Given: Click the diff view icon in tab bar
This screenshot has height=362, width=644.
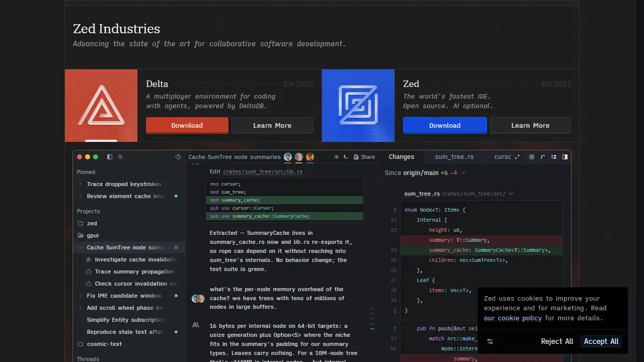Looking at the screenshot, I should tap(532, 157).
